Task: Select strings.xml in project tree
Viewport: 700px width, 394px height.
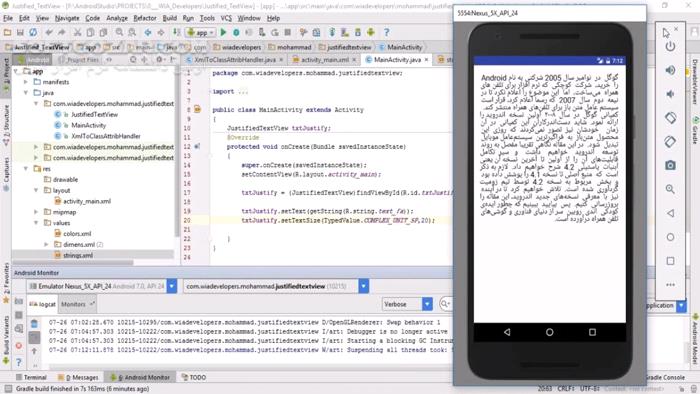Action: pyautogui.click(x=78, y=255)
